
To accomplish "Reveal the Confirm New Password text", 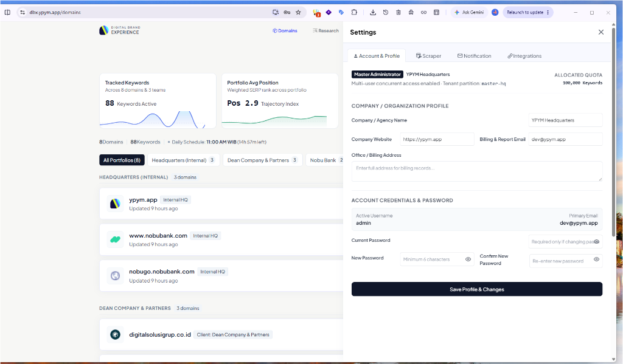I will click(x=596, y=259).
